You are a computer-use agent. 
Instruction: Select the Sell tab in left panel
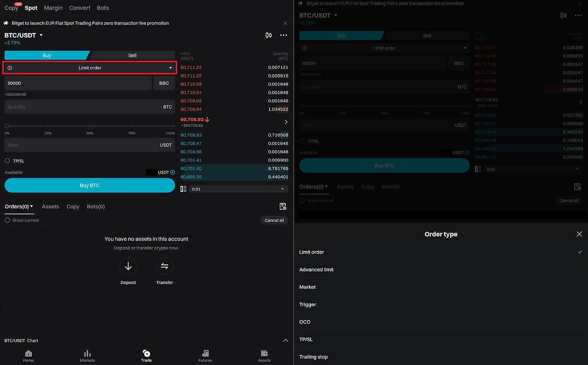pyautogui.click(x=132, y=56)
